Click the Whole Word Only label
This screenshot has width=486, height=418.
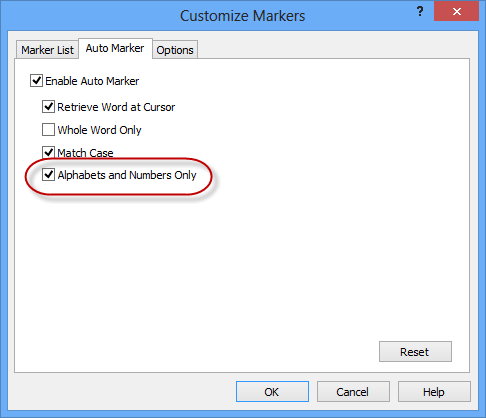[x=99, y=130]
